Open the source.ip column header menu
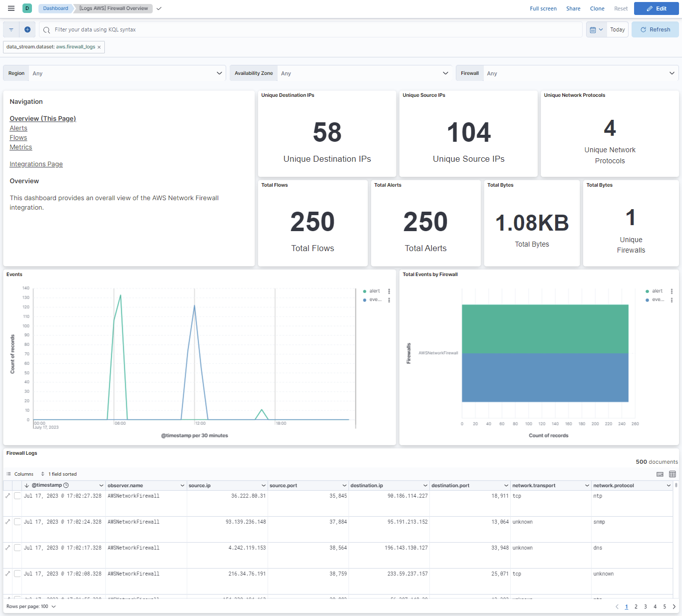The height and width of the screenshot is (616, 682). pyautogui.click(x=264, y=485)
